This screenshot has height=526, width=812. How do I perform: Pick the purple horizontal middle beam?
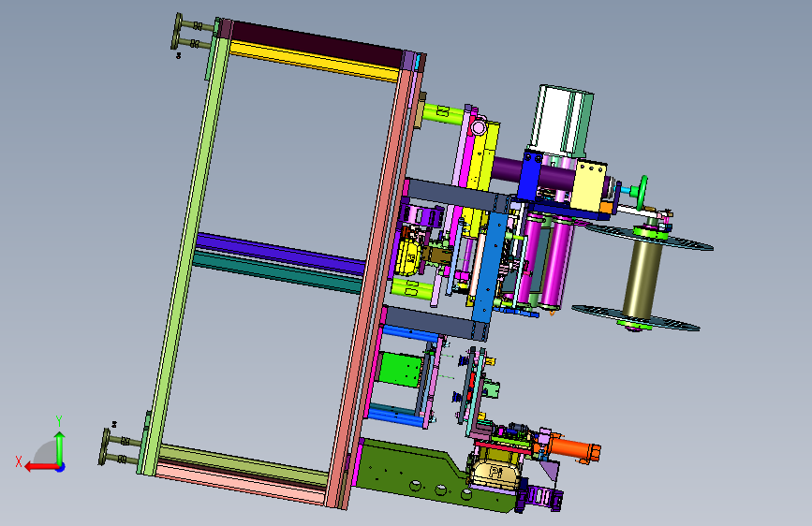(281, 253)
